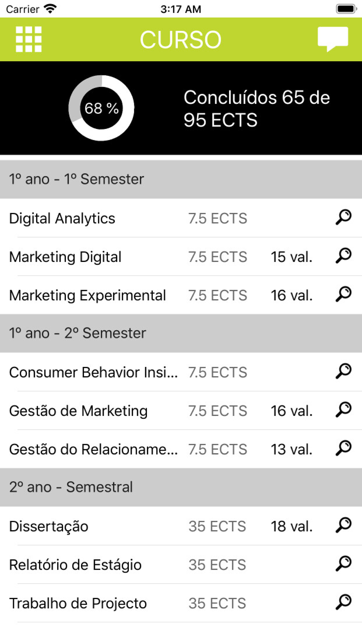Select the 1º ano - 2º Semester header

[x=181, y=333]
